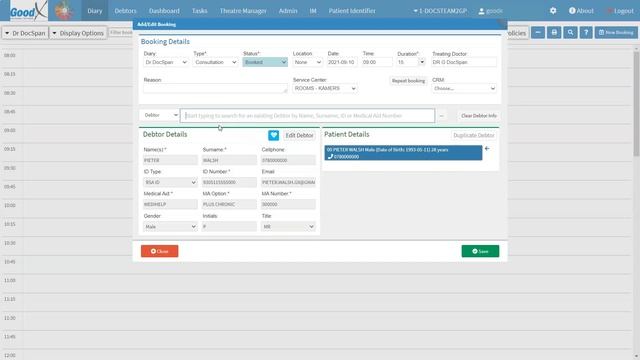Open help via question mark icon
The width and height of the screenshot is (640, 360).
(x=586, y=33)
